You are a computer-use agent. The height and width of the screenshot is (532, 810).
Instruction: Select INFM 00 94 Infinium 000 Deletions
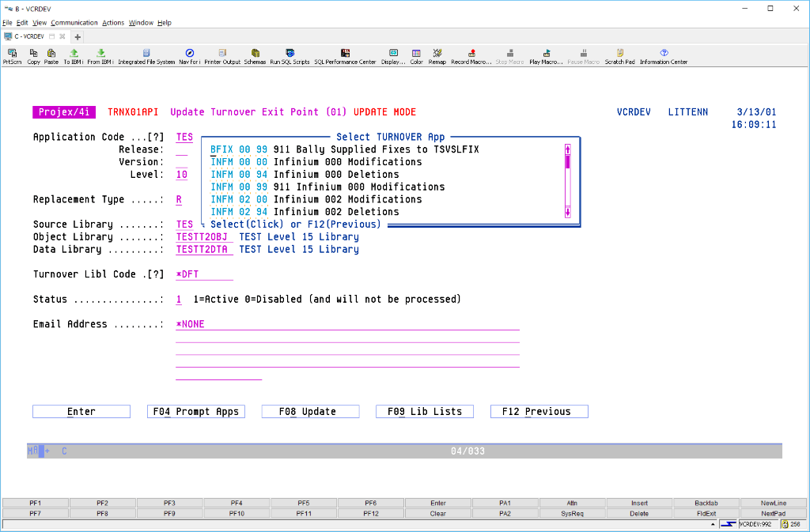pyautogui.click(x=305, y=174)
